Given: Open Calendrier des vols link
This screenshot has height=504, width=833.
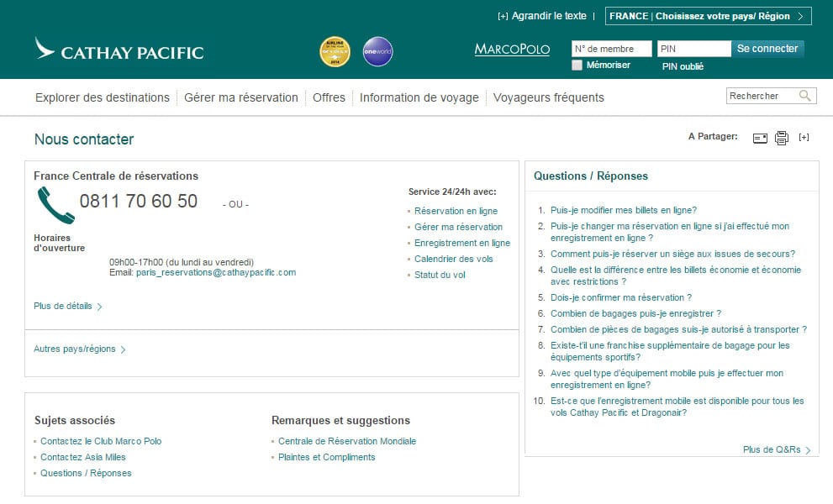Looking at the screenshot, I should pos(454,259).
